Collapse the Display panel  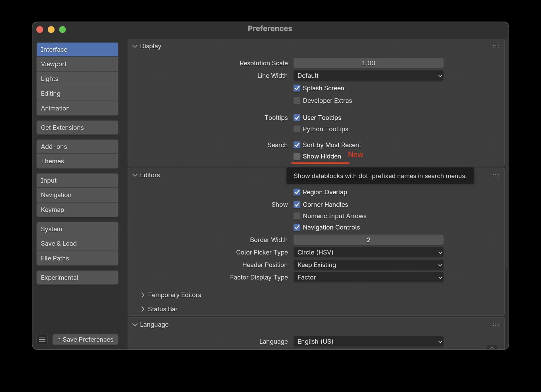click(x=135, y=46)
